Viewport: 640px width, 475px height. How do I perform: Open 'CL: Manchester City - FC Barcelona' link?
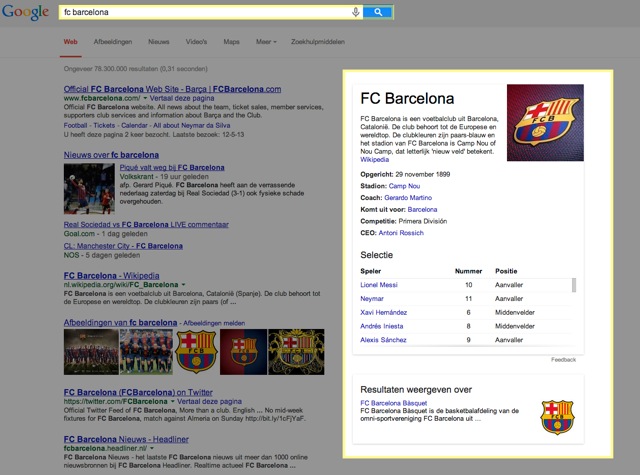pos(123,246)
